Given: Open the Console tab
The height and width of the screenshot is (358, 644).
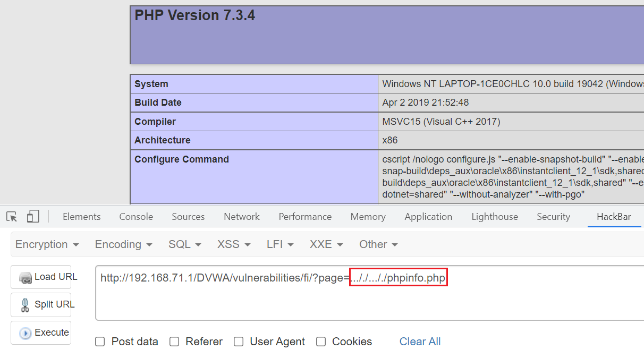Looking at the screenshot, I should pyautogui.click(x=136, y=217).
